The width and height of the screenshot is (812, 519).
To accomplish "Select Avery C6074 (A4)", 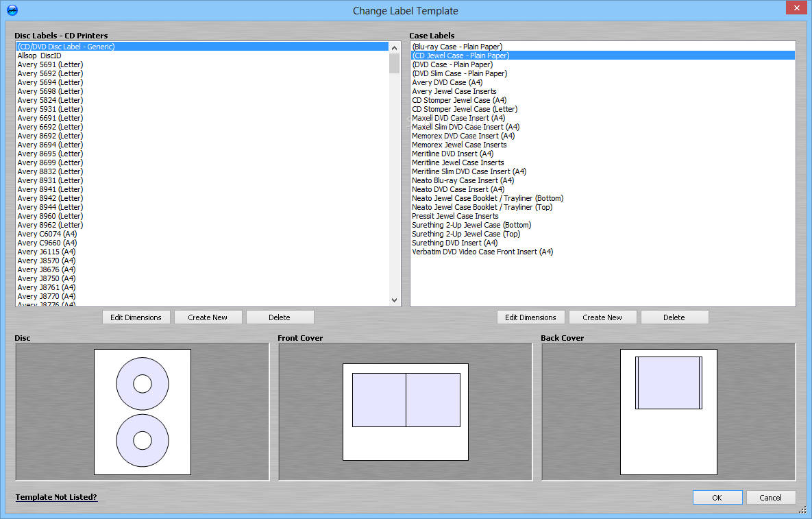I will (x=202, y=234).
